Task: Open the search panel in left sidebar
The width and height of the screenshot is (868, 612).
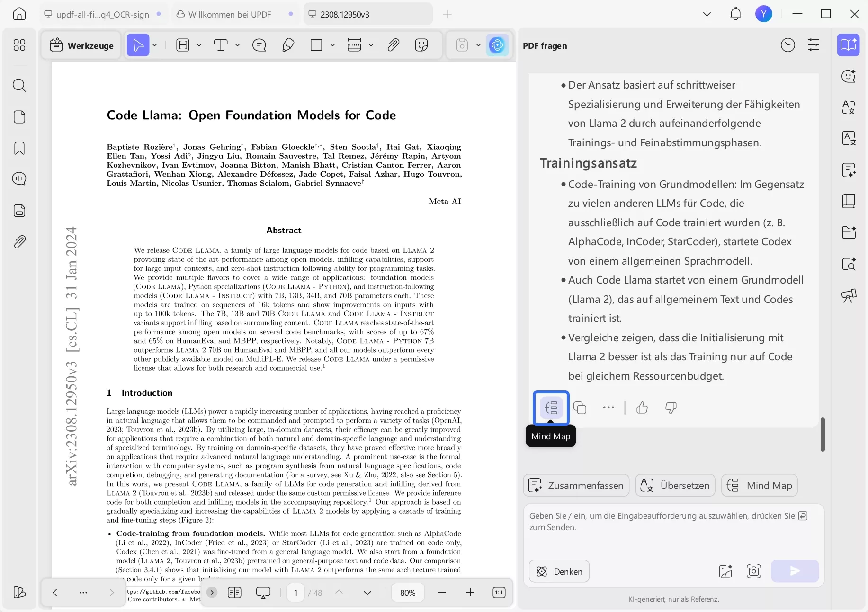Action: (19, 85)
